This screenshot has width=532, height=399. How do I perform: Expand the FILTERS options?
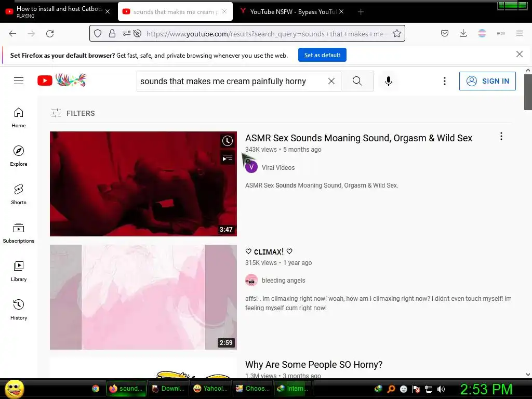[73, 113]
